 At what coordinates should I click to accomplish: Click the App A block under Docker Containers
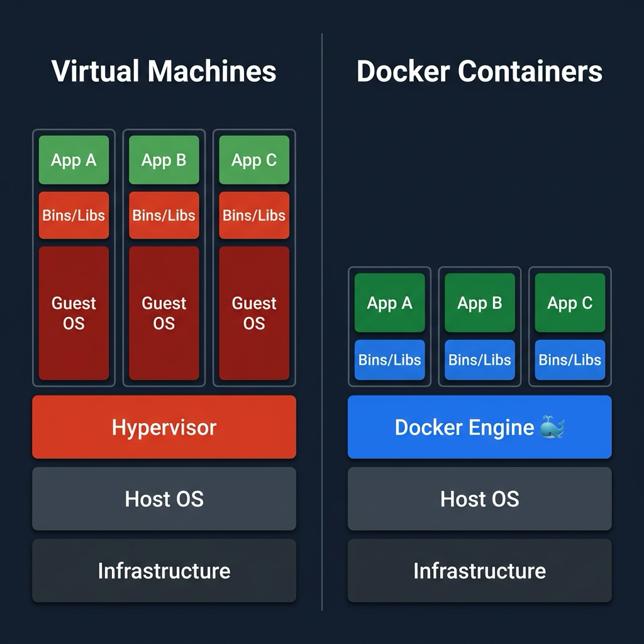point(390,303)
